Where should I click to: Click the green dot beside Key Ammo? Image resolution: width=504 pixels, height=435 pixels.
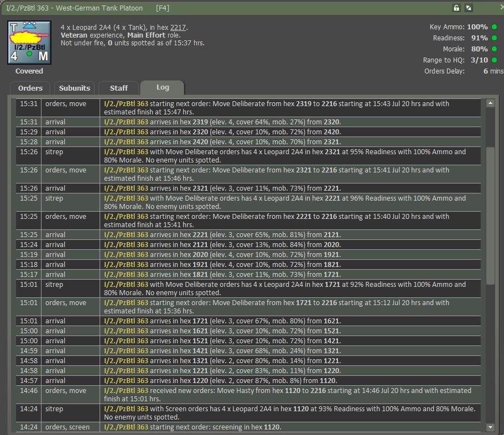click(x=495, y=27)
